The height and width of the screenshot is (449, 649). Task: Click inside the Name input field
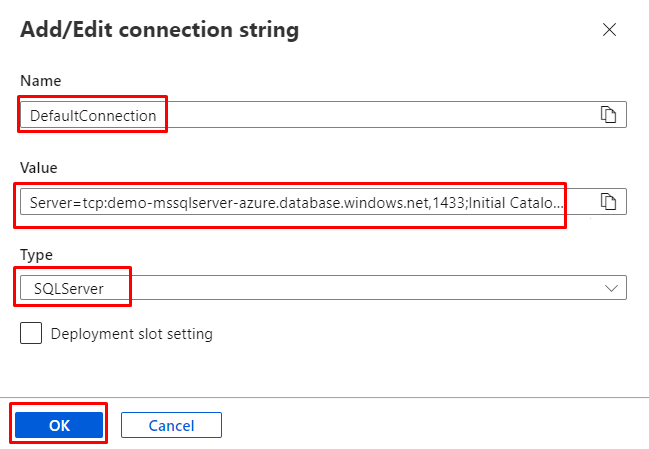point(380,115)
